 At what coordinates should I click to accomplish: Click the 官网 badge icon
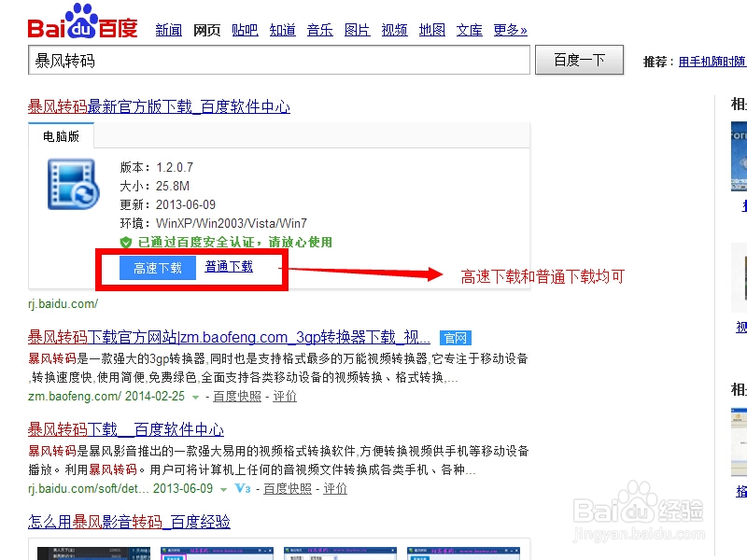click(456, 338)
